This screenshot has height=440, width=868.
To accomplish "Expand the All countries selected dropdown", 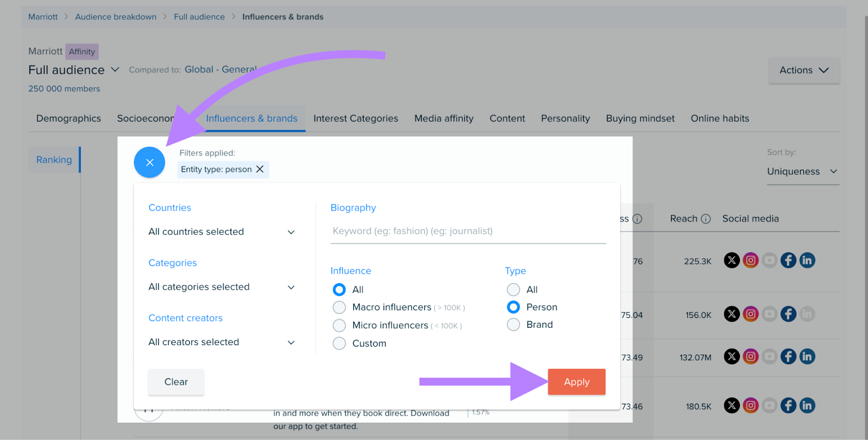I will pos(222,232).
